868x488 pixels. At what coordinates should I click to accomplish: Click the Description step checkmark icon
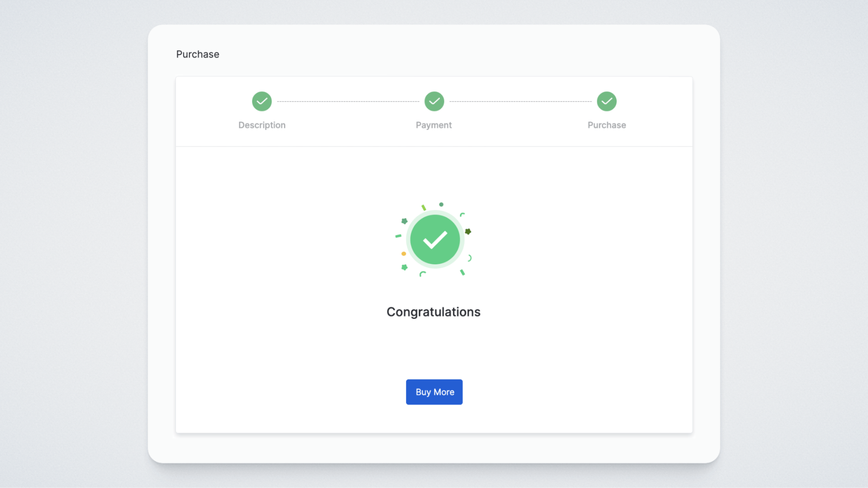(x=262, y=101)
